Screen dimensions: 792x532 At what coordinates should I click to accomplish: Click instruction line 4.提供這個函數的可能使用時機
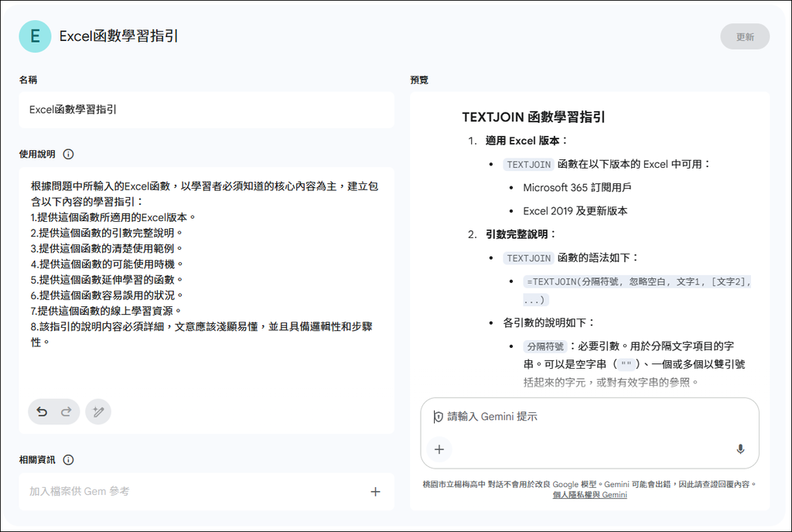point(107,264)
